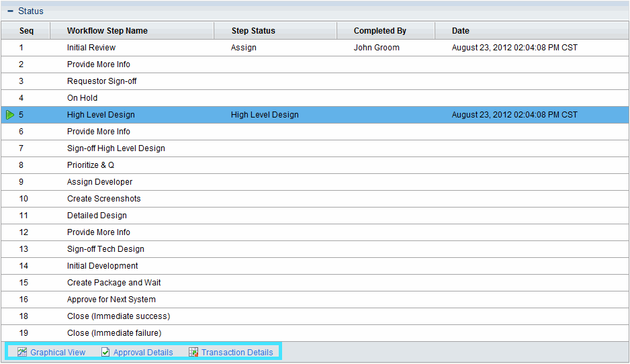Click the Completed By column header

pos(380,31)
